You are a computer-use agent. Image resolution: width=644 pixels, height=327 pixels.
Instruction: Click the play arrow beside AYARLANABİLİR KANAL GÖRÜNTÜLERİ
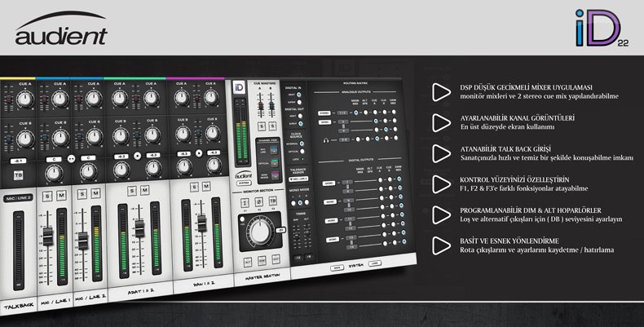pyautogui.click(x=441, y=123)
